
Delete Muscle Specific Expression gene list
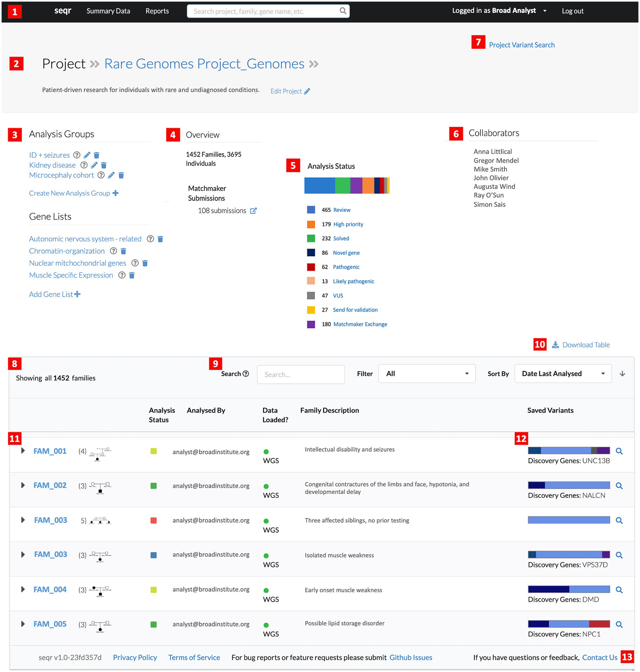pos(132,275)
